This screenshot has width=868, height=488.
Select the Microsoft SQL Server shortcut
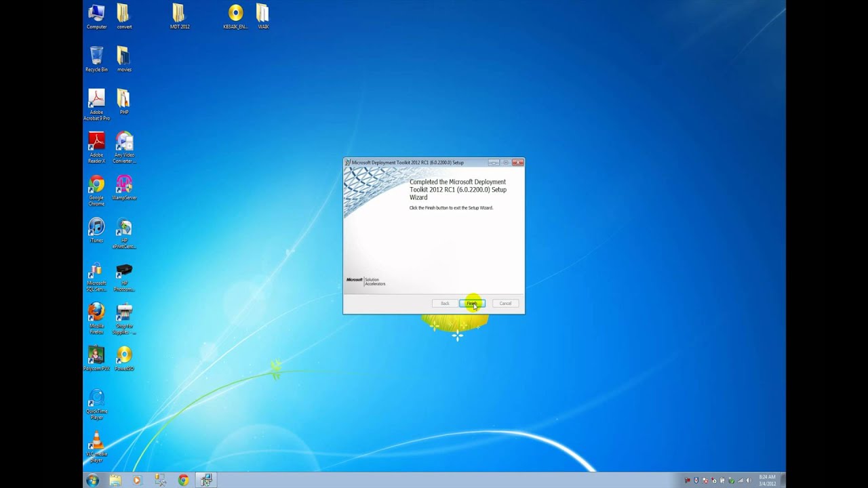pos(96,276)
